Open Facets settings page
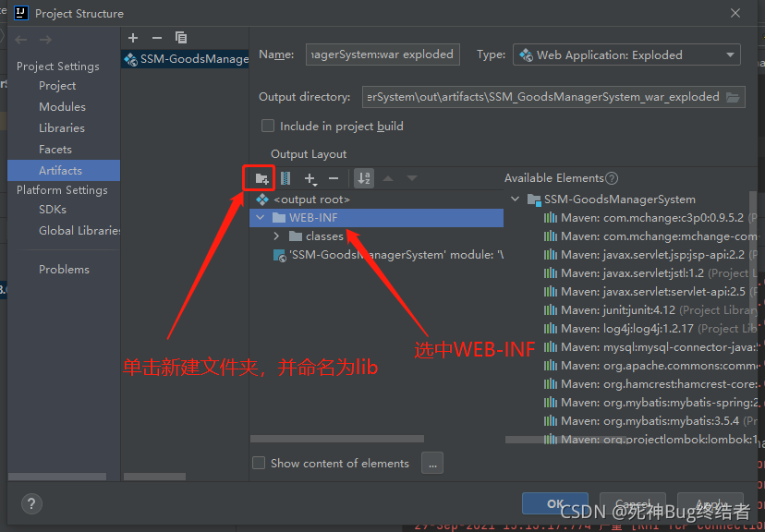This screenshot has width=765, height=532. pos(55,150)
